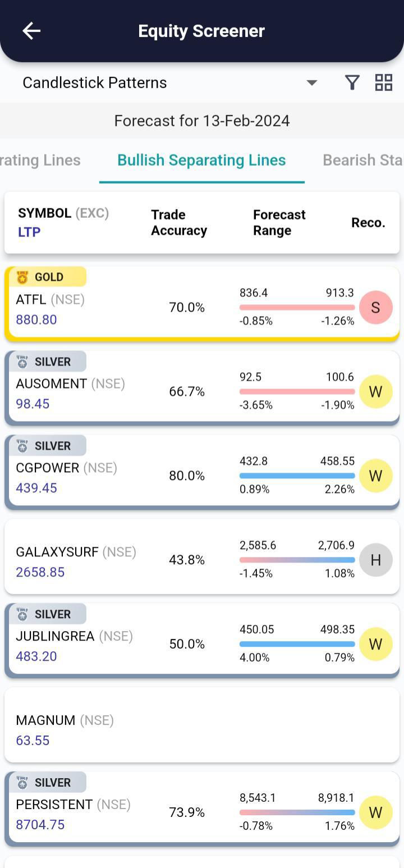Open the Candlestick Patterns selector

pyautogui.click(x=95, y=83)
